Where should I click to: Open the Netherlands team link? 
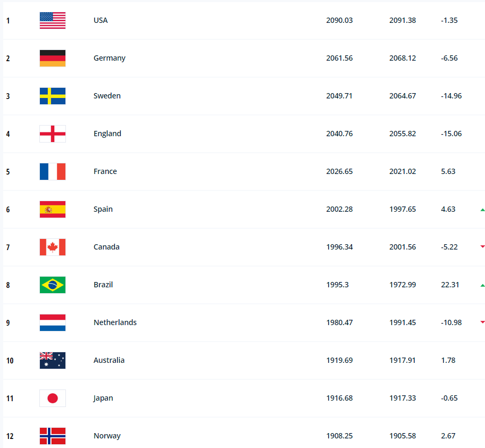tap(115, 322)
